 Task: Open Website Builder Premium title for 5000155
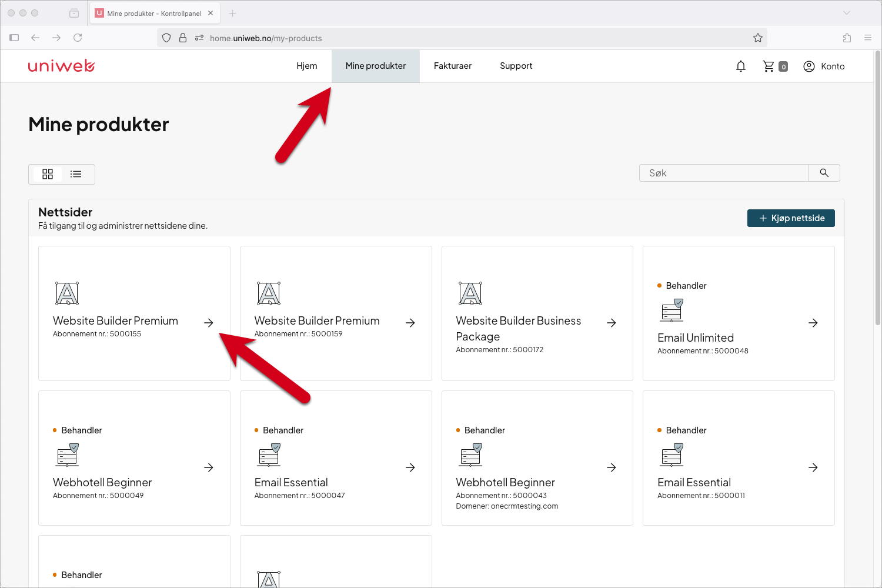point(115,320)
